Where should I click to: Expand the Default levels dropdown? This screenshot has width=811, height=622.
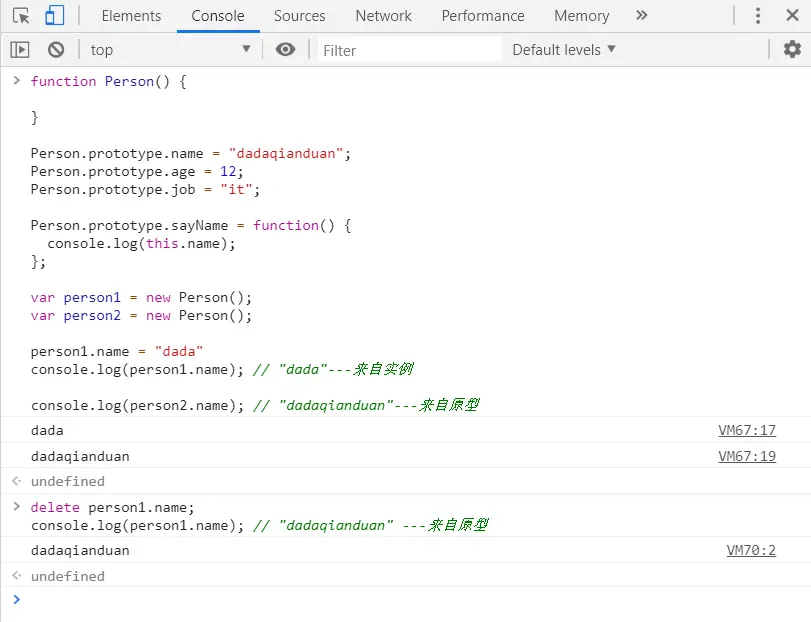tap(564, 50)
